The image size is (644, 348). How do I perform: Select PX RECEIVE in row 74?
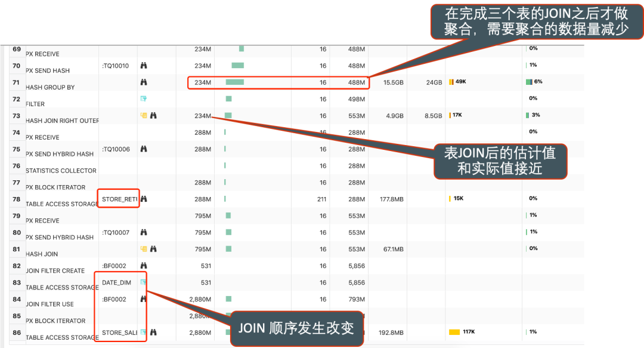click(x=42, y=137)
